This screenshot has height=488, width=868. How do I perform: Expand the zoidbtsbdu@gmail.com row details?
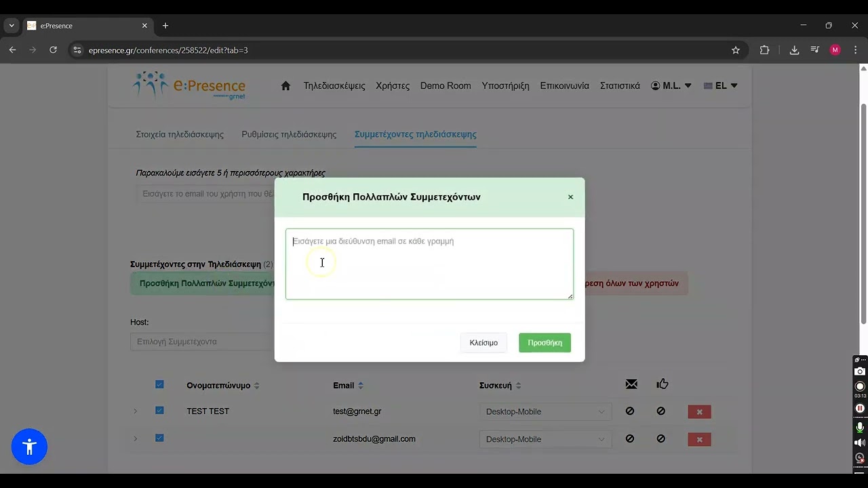135,439
